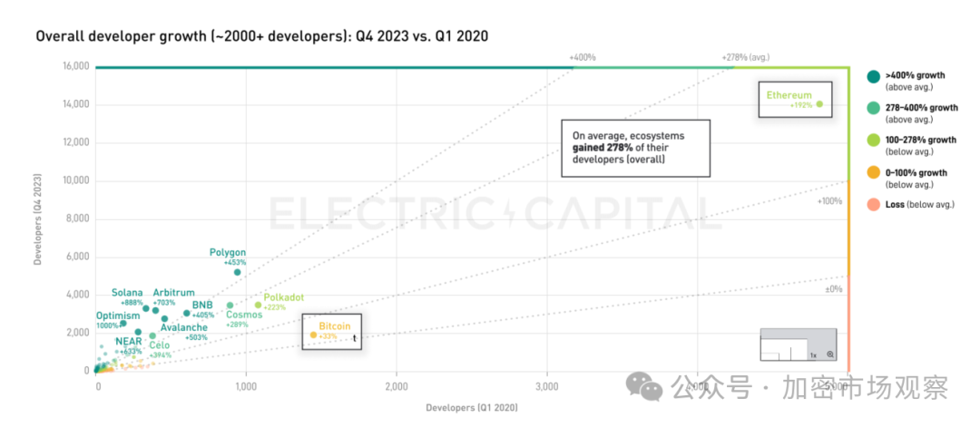The width and height of the screenshot is (980, 427).
Task: Click the Celo data point dot
Action: pyautogui.click(x=152, y=335)
